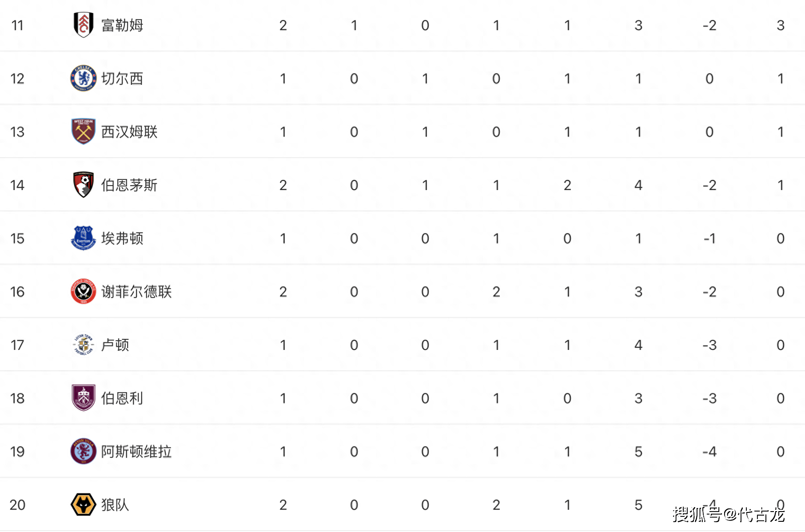The image size is (805, 532).
Task: Select the Bournemouth club logo
Action: (x=84, y=185)
